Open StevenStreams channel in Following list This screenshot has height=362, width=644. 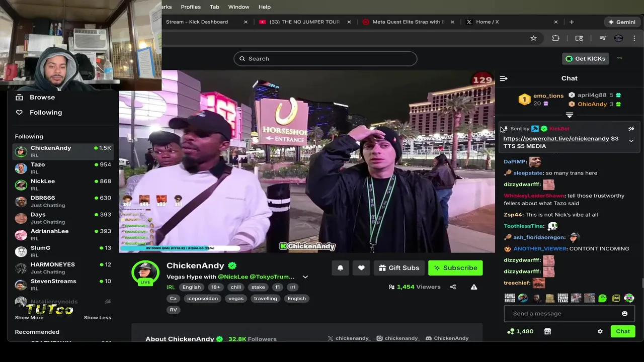click(x=63, y=284)
